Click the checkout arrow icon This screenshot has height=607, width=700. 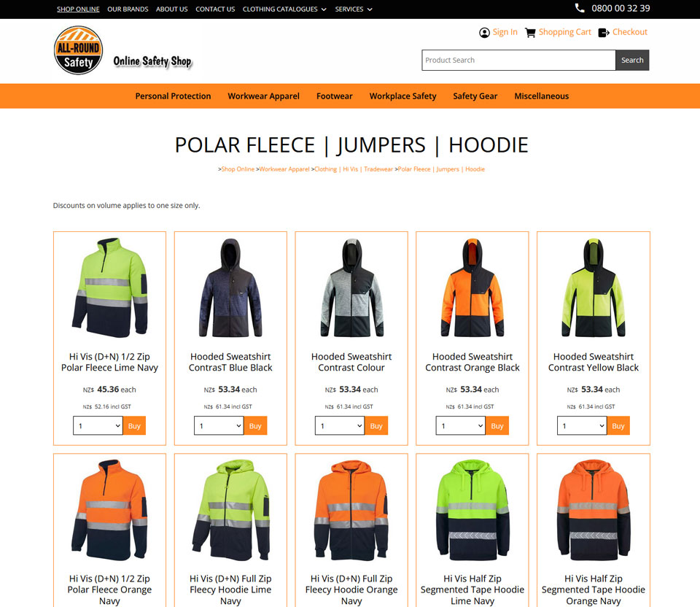point(604,33)
